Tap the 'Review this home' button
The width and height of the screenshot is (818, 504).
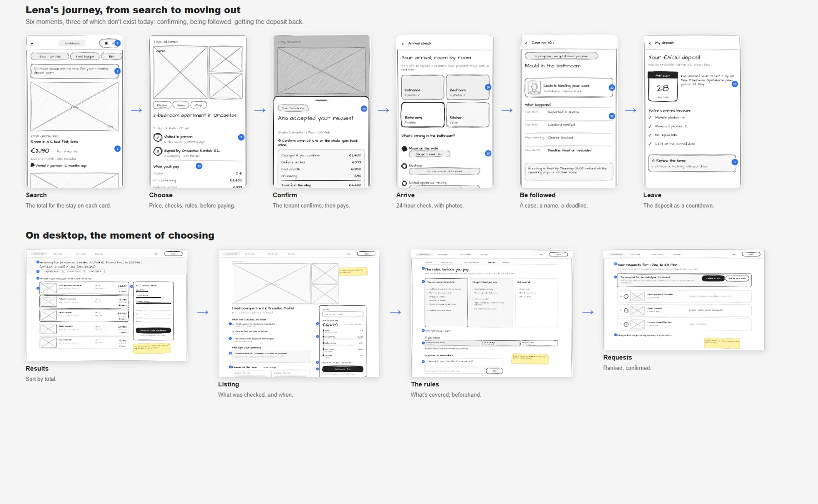pos(692,163)
